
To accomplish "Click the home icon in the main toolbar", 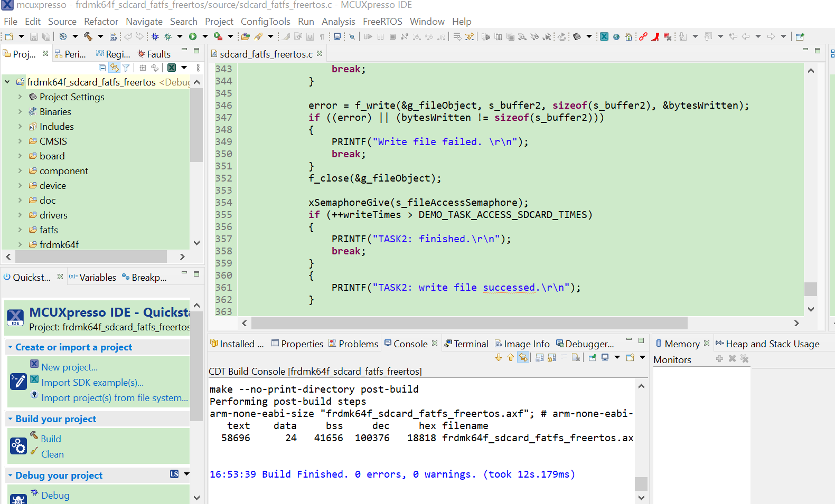I will (628, 36).
